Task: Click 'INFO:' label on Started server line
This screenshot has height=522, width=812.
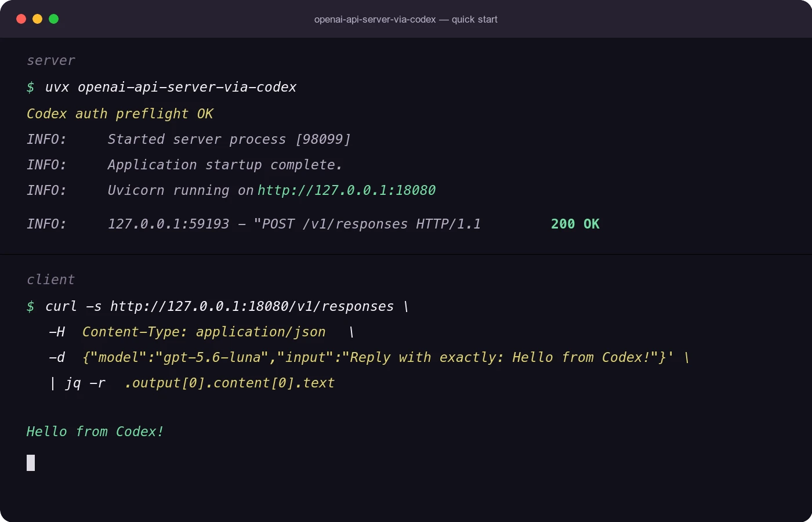Action: [47, 139]
